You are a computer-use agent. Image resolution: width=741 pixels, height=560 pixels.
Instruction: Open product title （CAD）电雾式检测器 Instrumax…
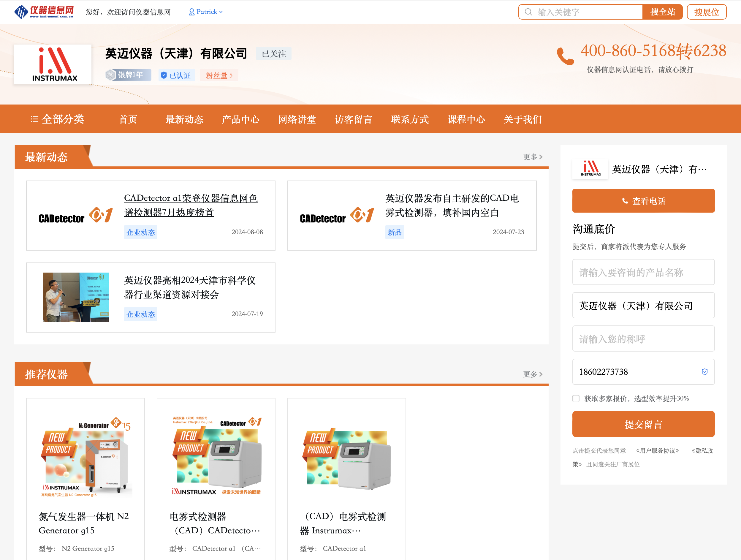tap(343, 523)
